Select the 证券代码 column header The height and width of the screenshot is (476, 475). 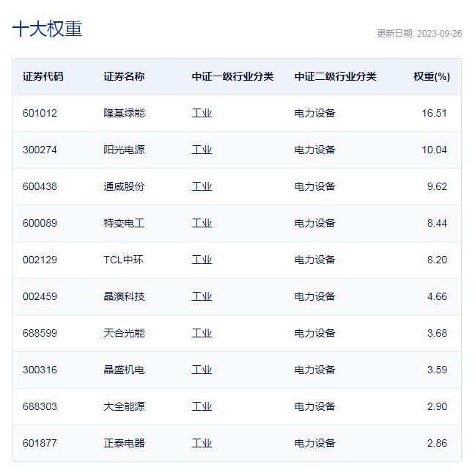click(x=43, y=76)
